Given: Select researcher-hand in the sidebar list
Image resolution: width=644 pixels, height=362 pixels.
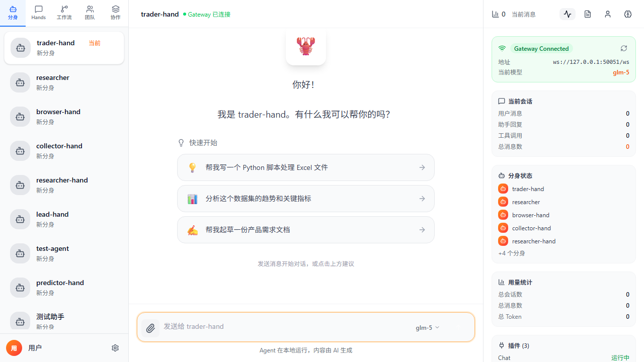Looking at the screenshot, I should click(64, 185).
